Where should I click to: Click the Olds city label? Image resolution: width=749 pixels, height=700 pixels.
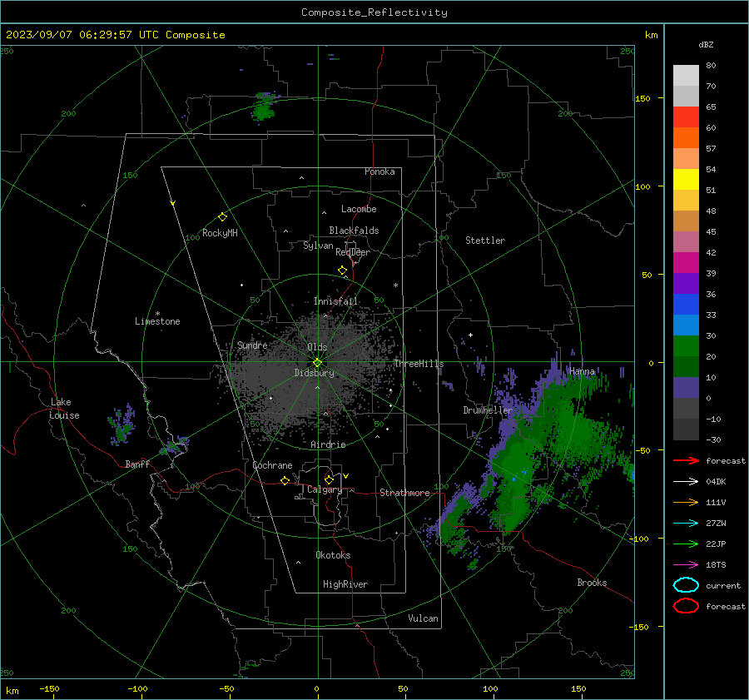tap(317, 347)
